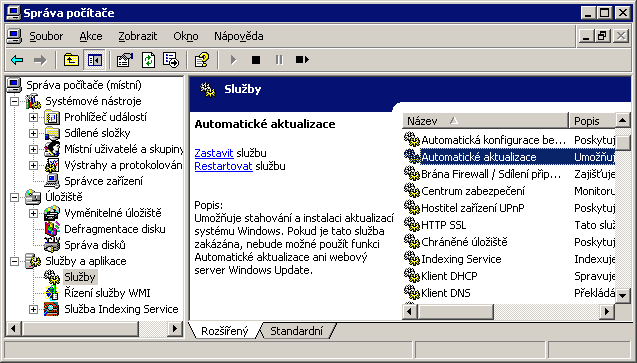This screenshot has width=637, height=363.
Task: Collapse the Úložiště tree node
Action: coord(15,197)
